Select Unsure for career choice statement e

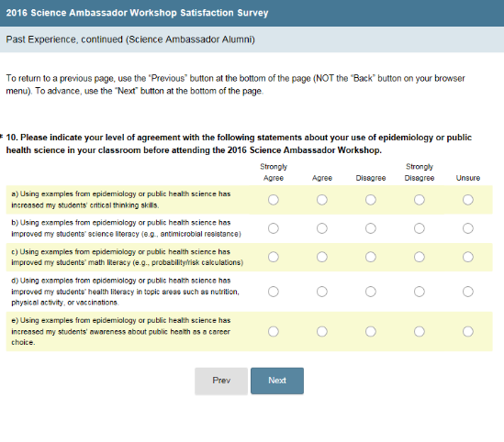(x=467, y=331)
